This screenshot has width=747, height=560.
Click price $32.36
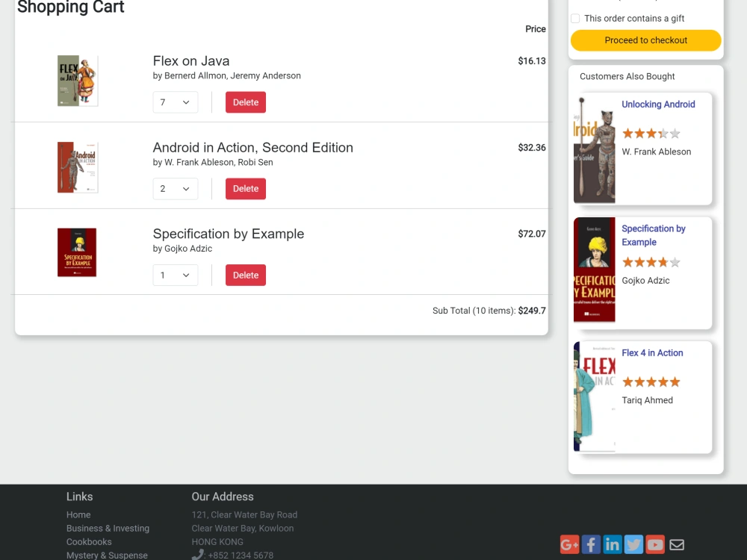(532, 148)
